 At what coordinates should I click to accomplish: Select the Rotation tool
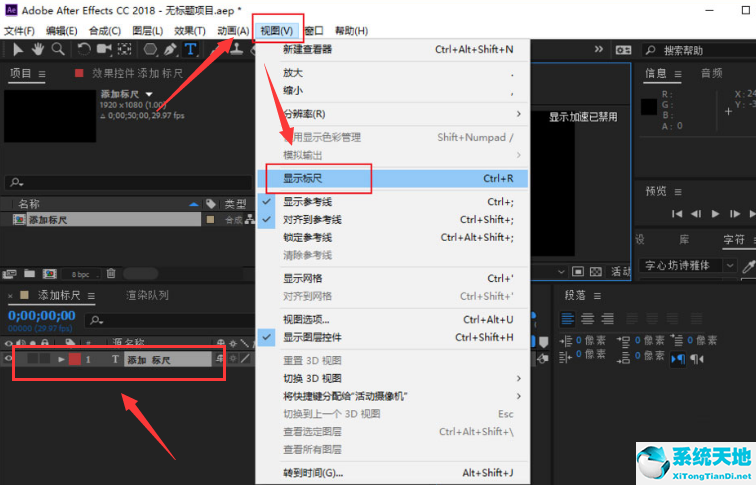coord(84,49)
